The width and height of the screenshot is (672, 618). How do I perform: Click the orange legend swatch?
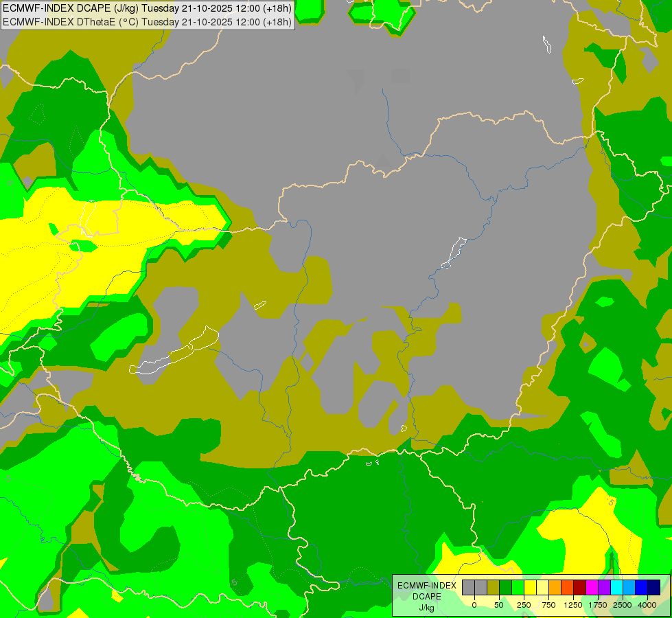[555, 587]
